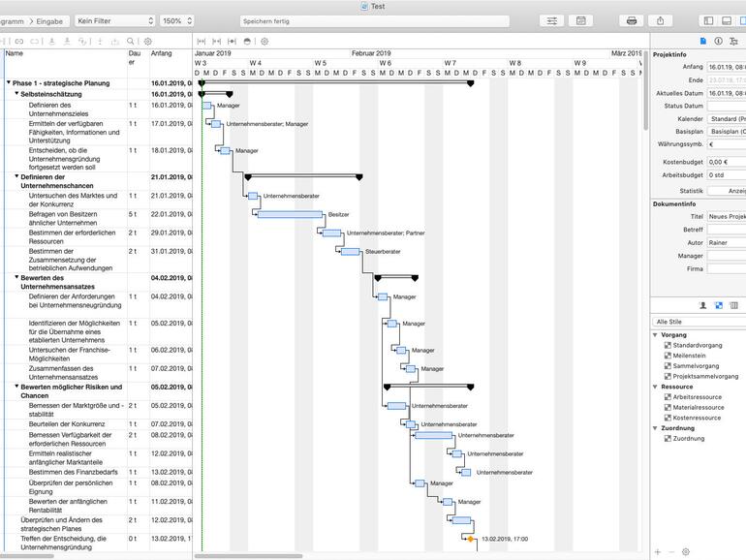Click the first zoom-in timeline icon in Gantt toolbar
Image resolution: width=746 pixels, height=560 pixels.
tap(202, 42)
